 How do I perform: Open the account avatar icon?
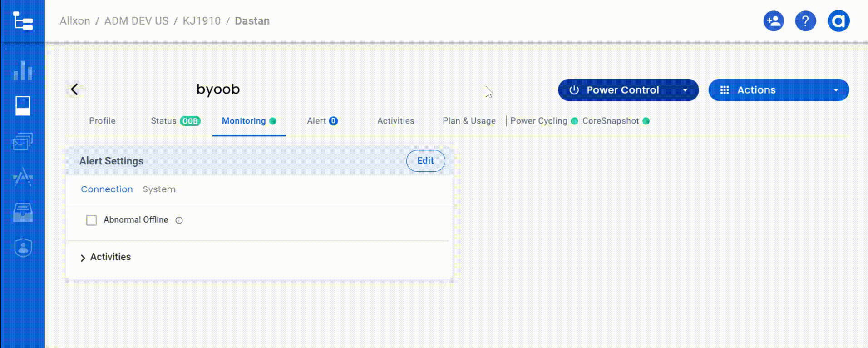point(838,21)
